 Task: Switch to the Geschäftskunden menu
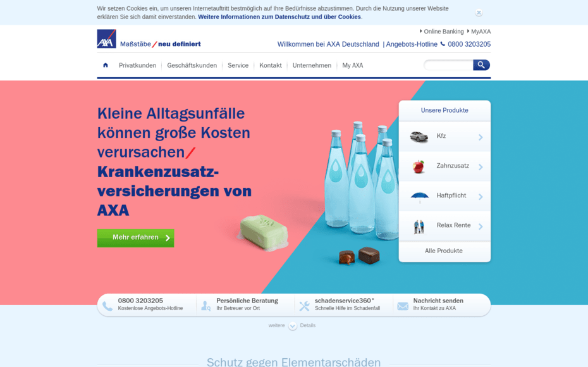(192, 65)
